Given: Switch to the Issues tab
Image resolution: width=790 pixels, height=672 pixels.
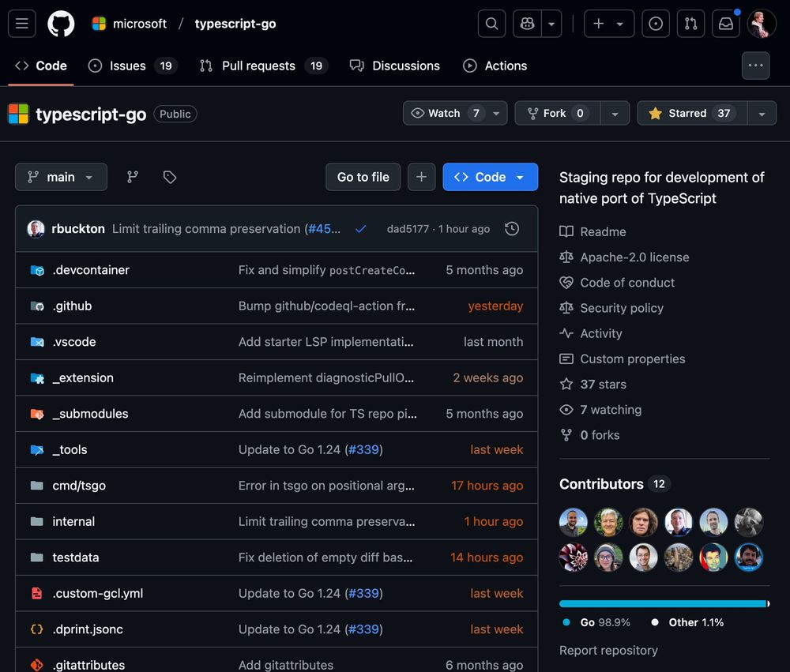Looking at the screenshot, I should pyautogui.click(x=132, y=66).
